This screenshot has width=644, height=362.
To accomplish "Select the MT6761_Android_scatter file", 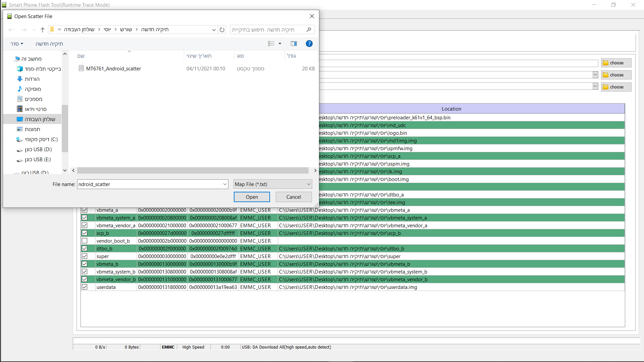I will click(113, 69).
